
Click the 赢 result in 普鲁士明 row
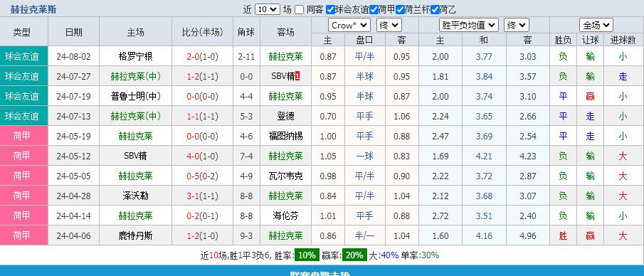590,96
